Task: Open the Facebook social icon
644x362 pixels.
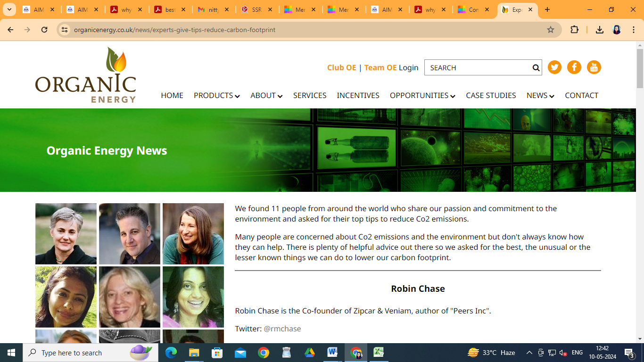Action: 574,67
